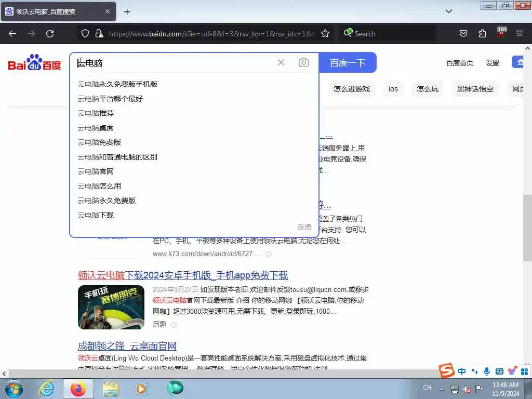Viewport: 532px width, 399px height.
Task: Open a new browser tab
Action: (127, 12)
